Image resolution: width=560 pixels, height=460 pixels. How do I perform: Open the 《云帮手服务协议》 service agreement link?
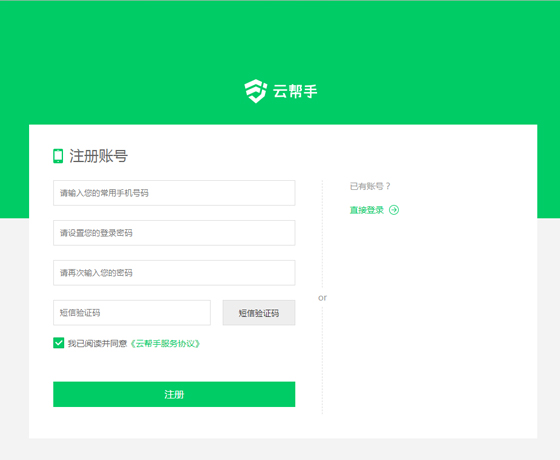[x=165, y=344]
